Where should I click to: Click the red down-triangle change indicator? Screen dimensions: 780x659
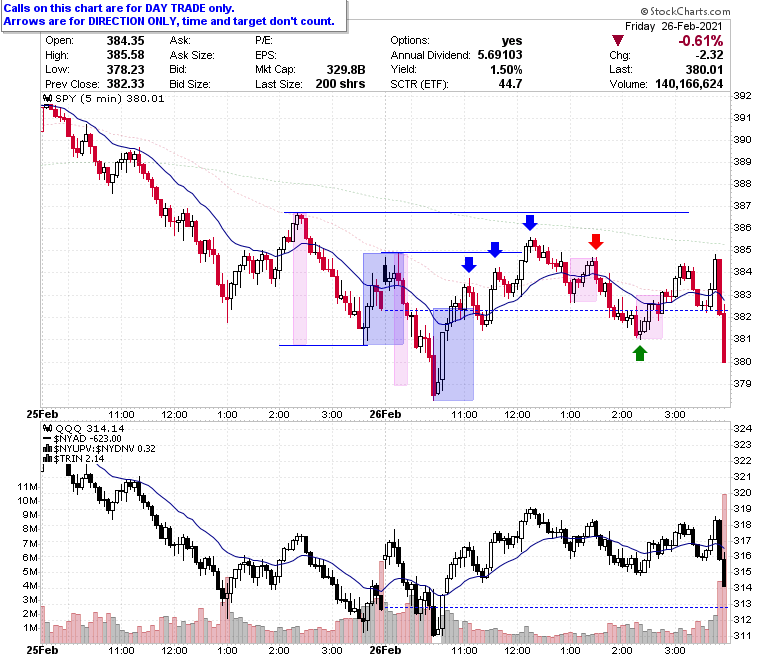(x=618, y=41)
